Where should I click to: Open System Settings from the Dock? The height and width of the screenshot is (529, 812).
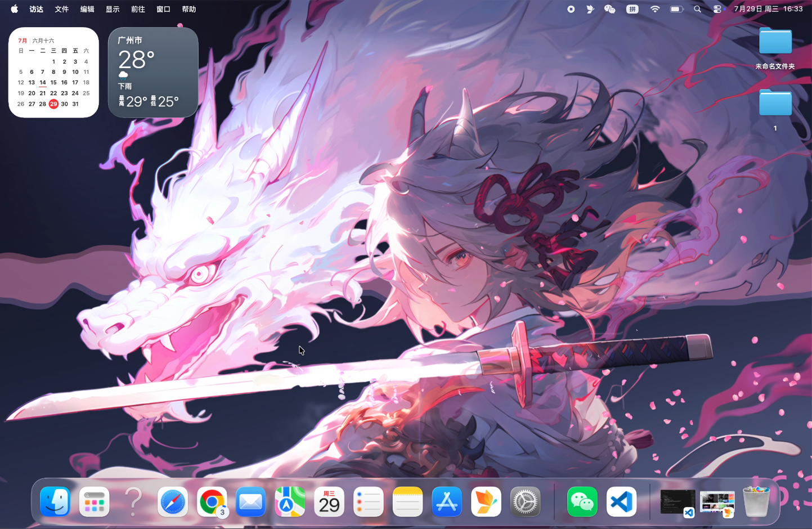(x=525, y=501)
